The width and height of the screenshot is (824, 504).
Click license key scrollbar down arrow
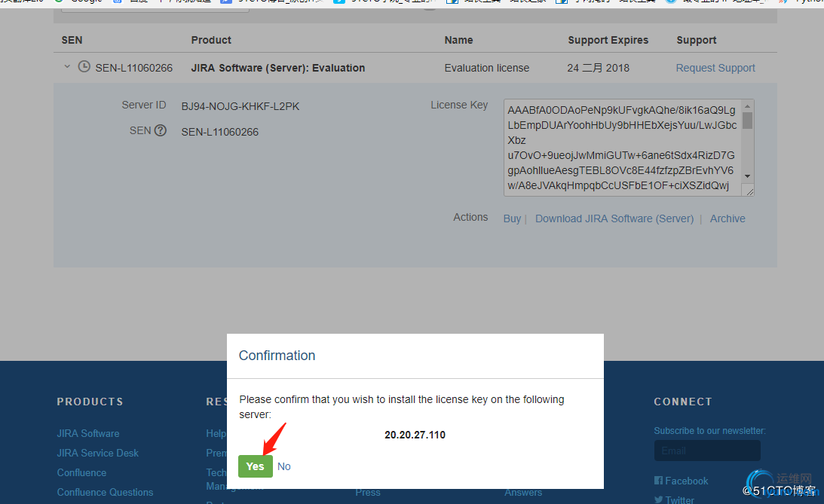[x=747, y=176]
